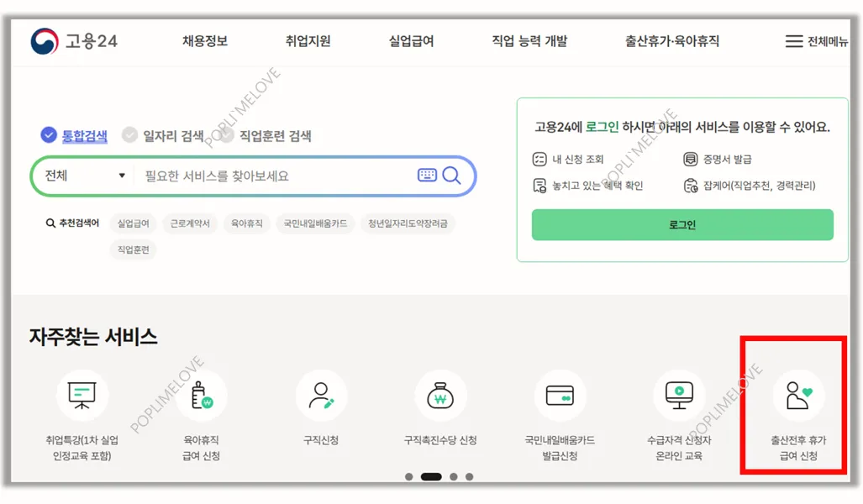Click the 증명서 발급 icon
This screenshot has height=504, width=863.
[x=690, y=160]
